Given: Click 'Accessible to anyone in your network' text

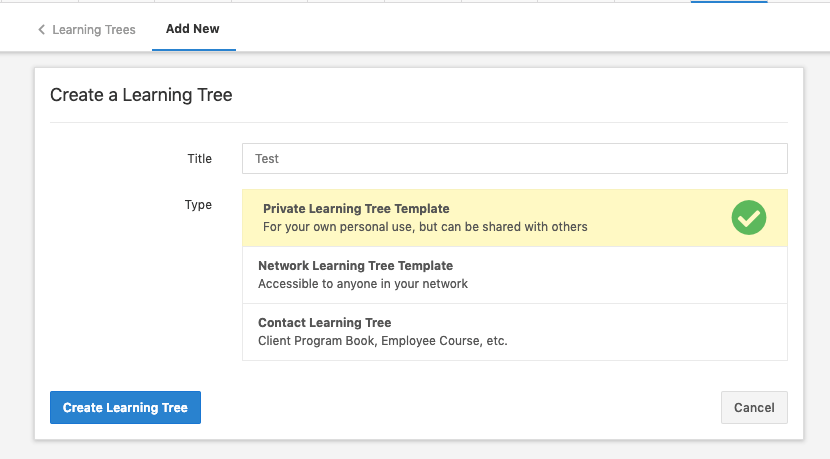Looking at the screenshot, I should [362, 284].
